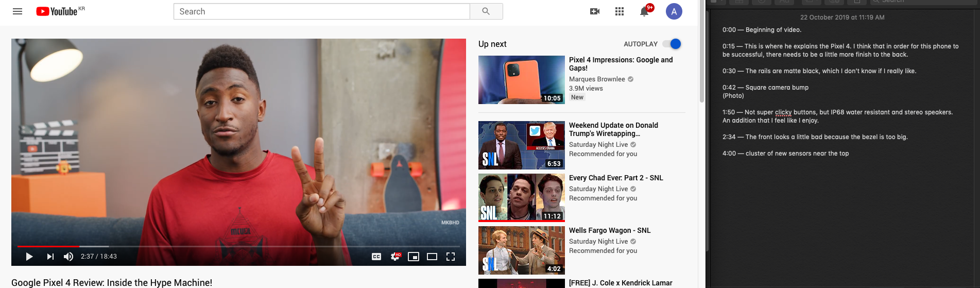Screen dimensions: 980x288
Task: Open the account avatar menu
Action: 674,11
